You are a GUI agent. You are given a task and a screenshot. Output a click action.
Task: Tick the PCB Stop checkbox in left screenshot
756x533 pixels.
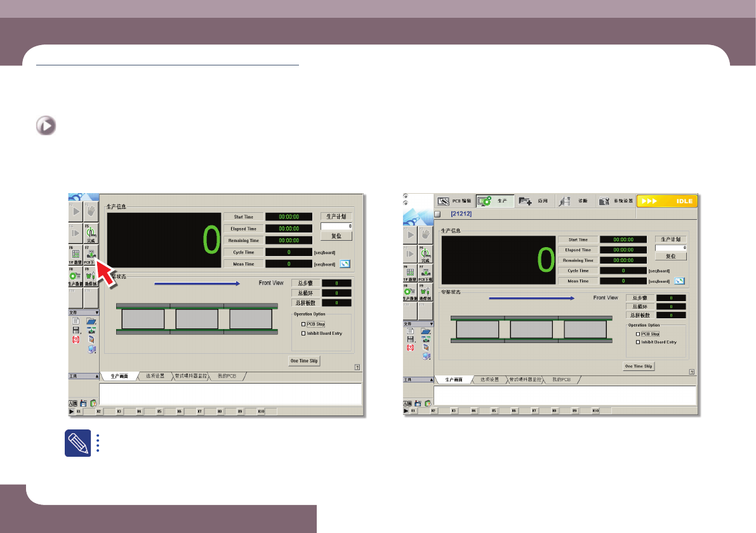[303, 324]
